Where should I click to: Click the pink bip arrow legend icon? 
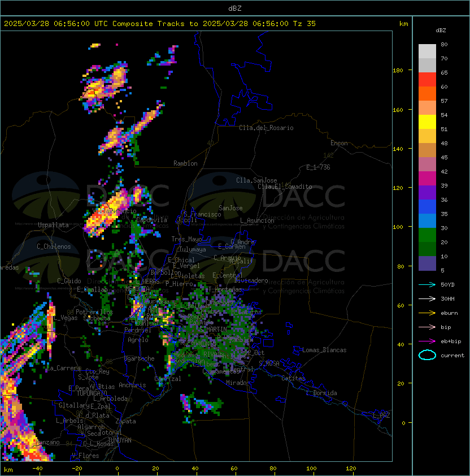(427, 327)
